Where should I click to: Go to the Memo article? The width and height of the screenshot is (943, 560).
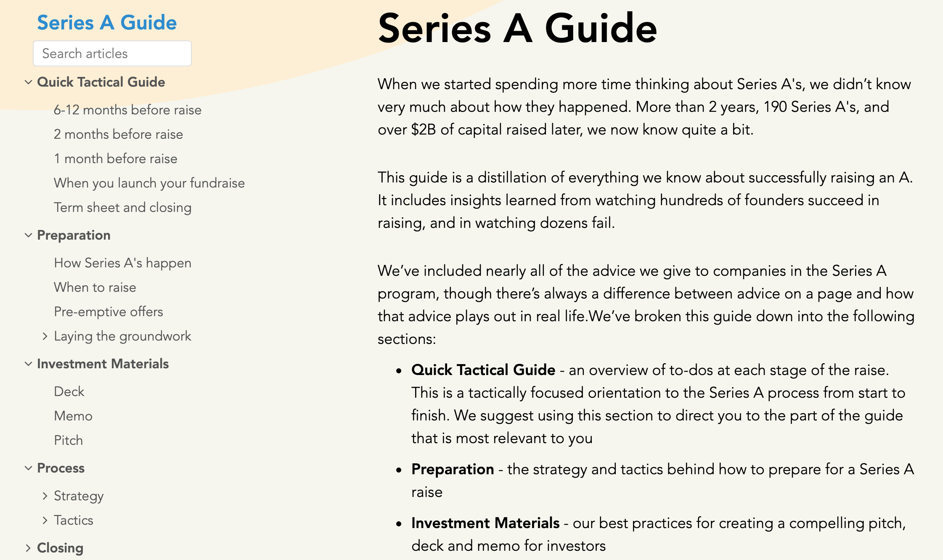73,416
